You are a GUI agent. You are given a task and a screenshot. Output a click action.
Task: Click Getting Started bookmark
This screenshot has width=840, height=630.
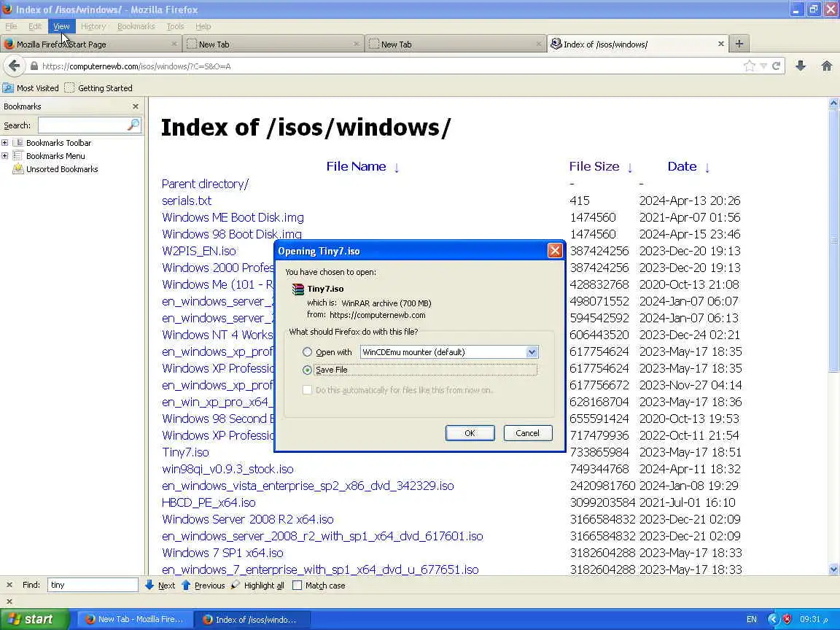(98, 87)
